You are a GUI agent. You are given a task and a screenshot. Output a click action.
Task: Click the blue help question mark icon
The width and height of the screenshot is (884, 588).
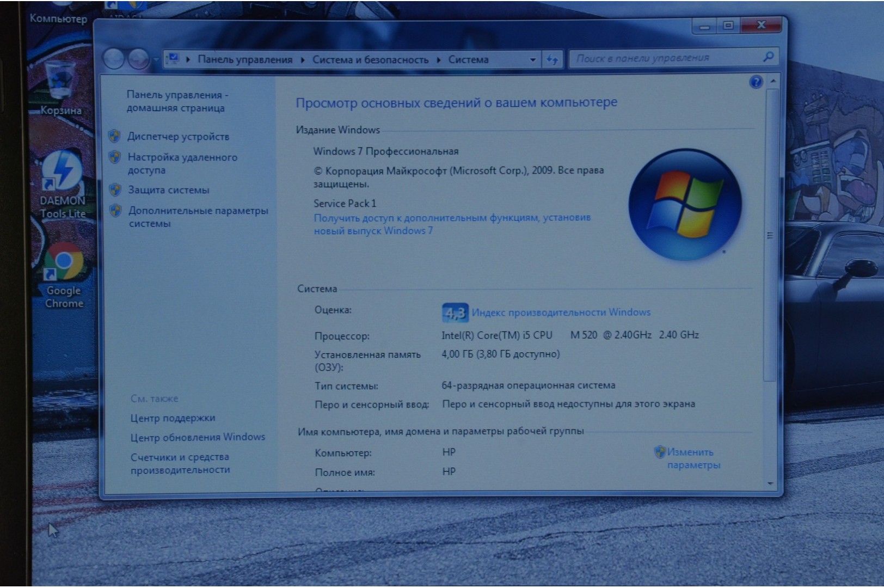[x=756, y=82]
